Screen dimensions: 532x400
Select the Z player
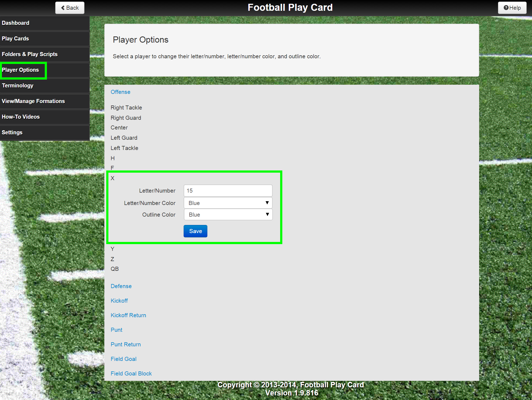click(x=112, y=259)
